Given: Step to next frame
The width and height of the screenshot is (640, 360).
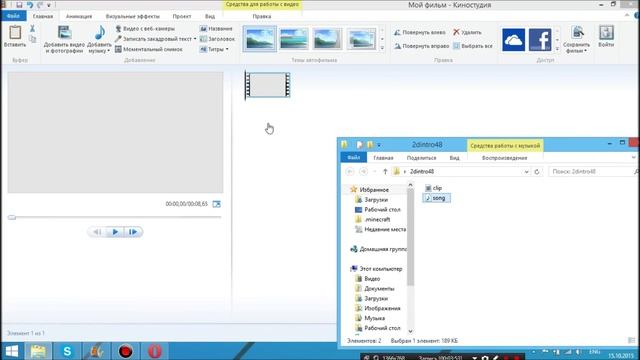Looking at the screenshot, I should tap(133, 232).
